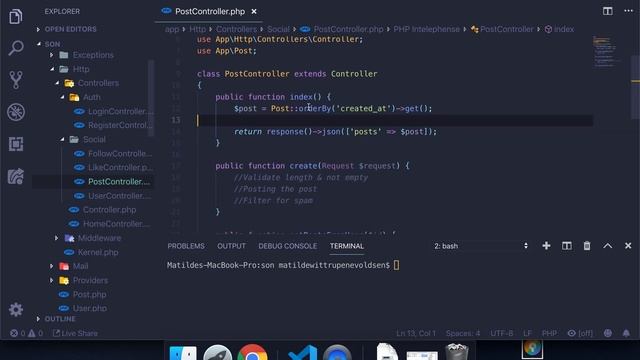The width and height of the screenshot is (640, 360).
Task: Select the 2: bash terminal dropdown
Action: (481, 246)
